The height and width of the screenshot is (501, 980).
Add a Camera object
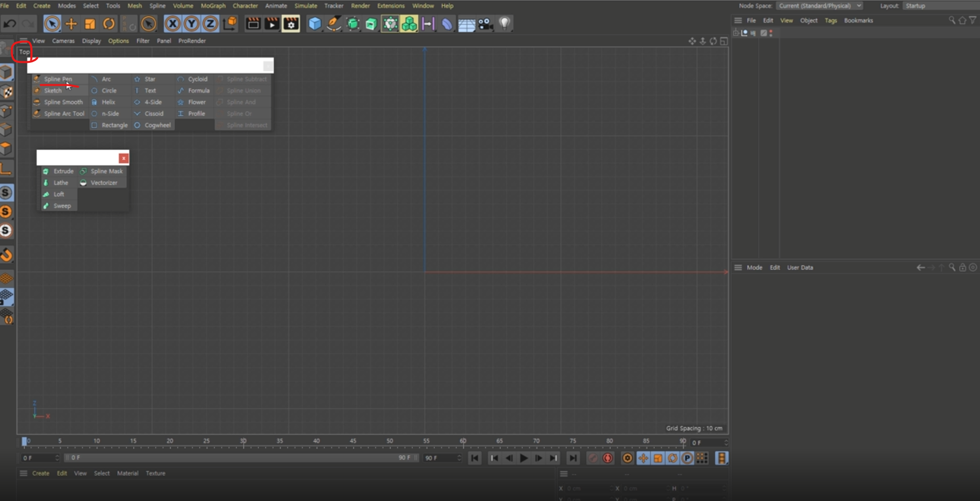tap(485, 24)
